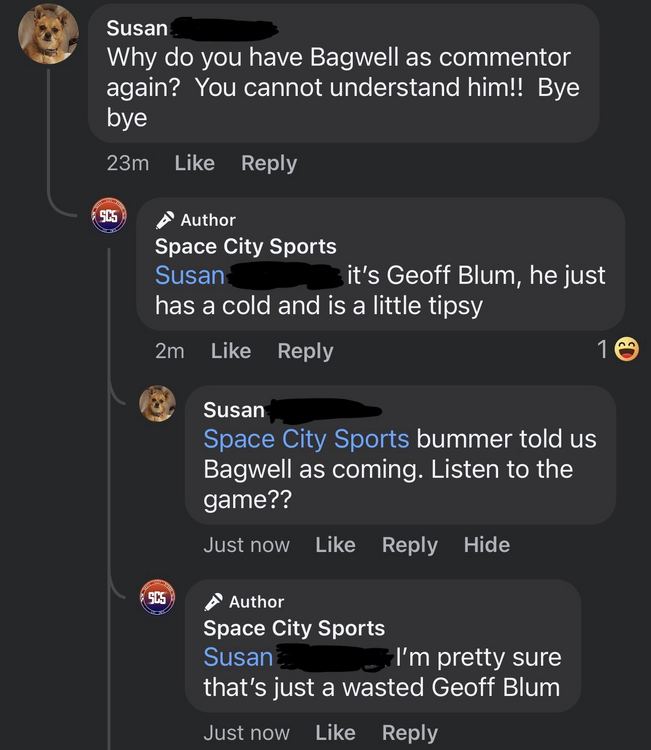Reply to Susan's 'Listen to the game' comment

pyautogui.click(x=409, y=545)
